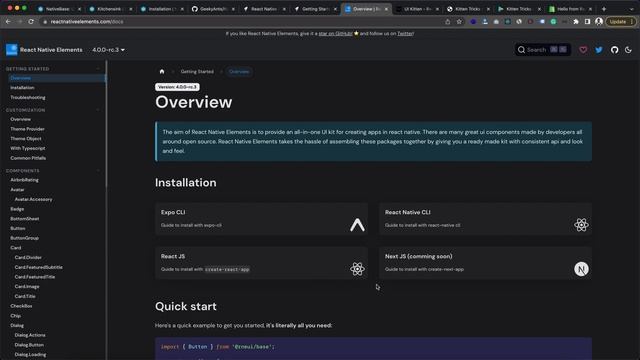Viewport: 640px width, 360px height.
Task: Click the share icon in address bar
Action: click(x=448, y=22)
